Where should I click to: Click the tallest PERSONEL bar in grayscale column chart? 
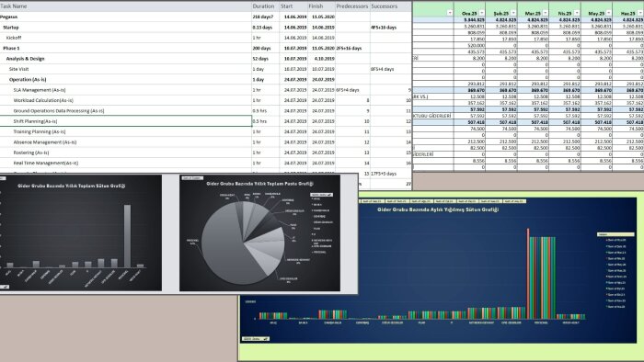pos(127,236)
